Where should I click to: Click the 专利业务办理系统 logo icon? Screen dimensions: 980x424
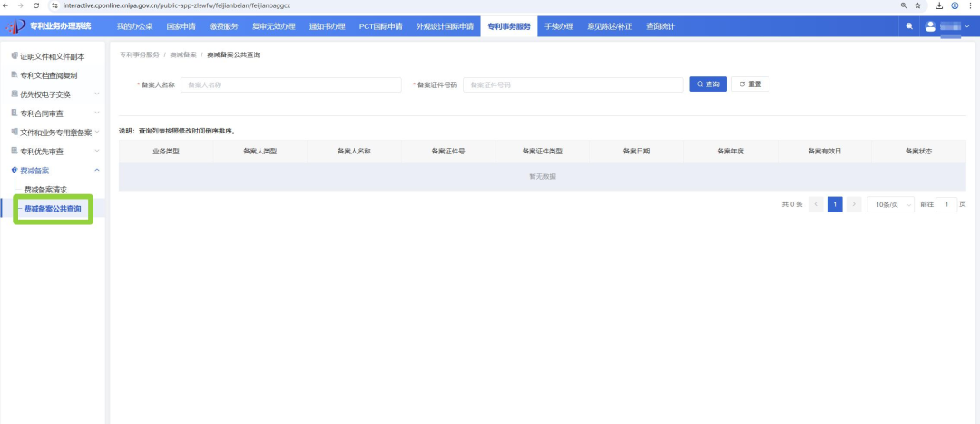pyautogui.click(x=15, y=27)
